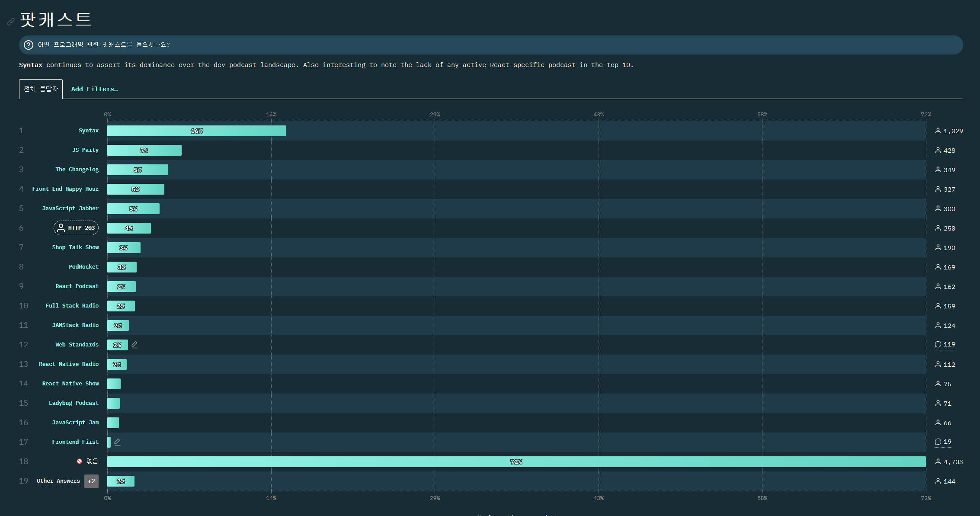Click the edit pencil icon on Web Standards bar
This screenshot has height=516, width=980.
click(x=135, y=345)
